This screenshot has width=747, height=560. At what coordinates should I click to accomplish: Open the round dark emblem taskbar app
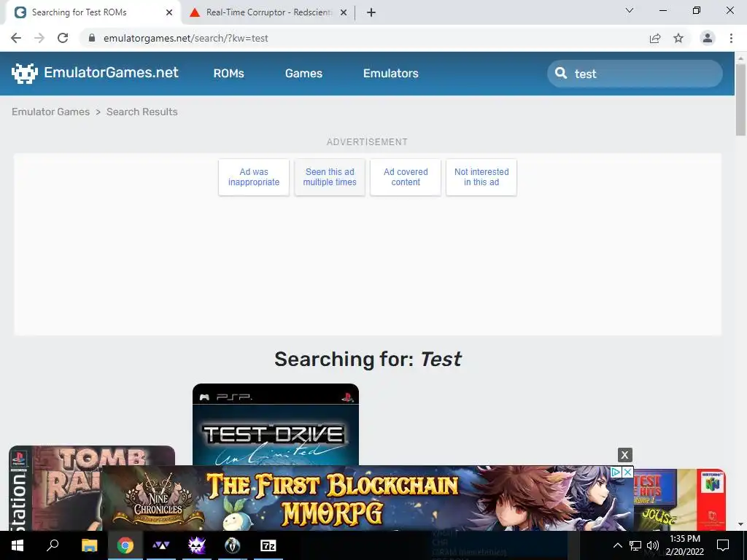point(233,545)
